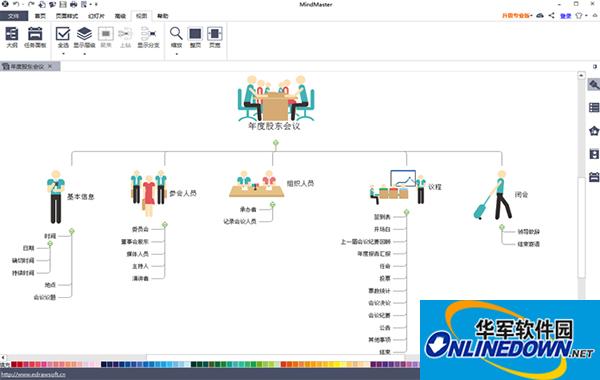Collapse the right panel with the small arrow
The image size is (600, 380).
[595, 67]
